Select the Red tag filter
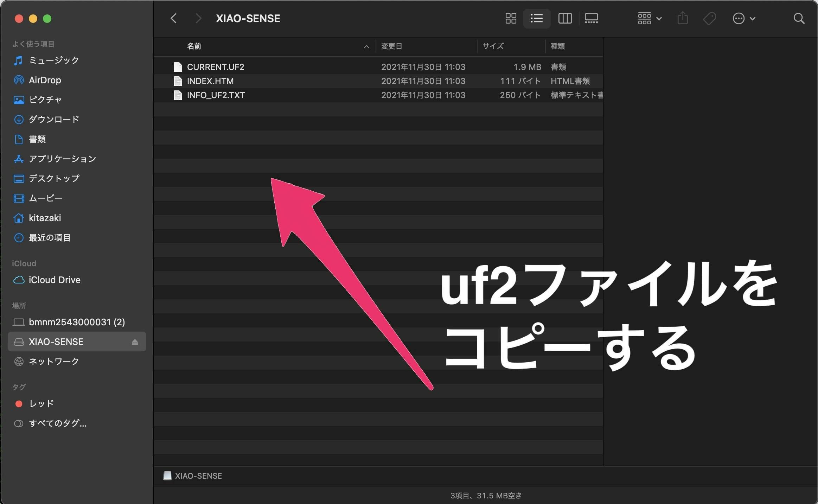818x504 pixels. (x=41, y=403)
